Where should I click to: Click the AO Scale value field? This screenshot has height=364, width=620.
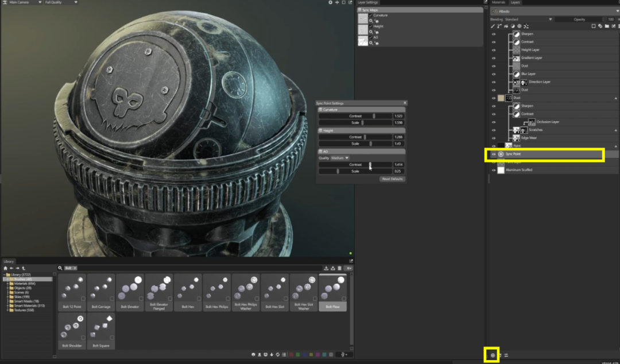tap(398, 171)
